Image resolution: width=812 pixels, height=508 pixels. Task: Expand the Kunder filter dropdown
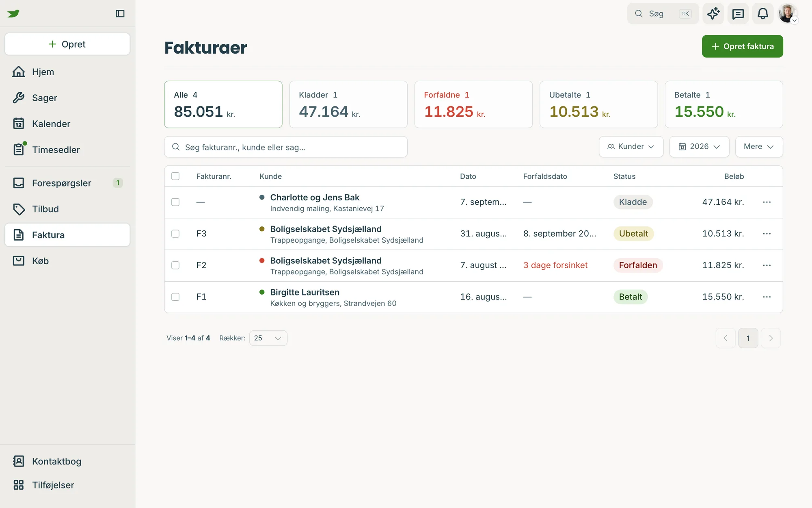[631, 147]
